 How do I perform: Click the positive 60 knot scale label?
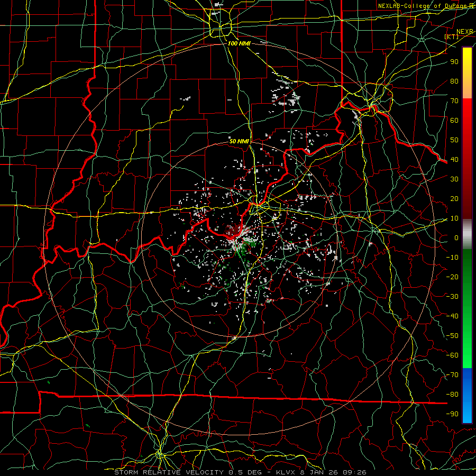[454, 120]
